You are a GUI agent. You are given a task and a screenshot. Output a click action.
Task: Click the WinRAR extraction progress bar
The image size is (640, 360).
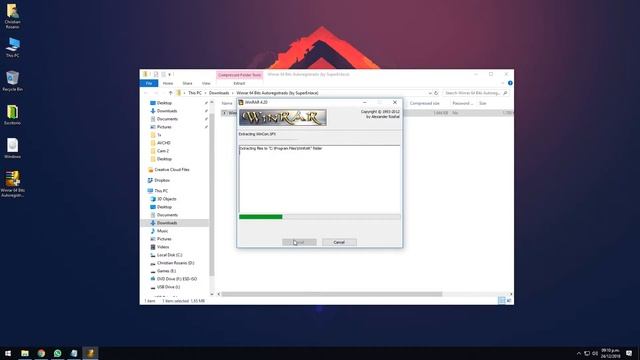(x=320, y=217)
